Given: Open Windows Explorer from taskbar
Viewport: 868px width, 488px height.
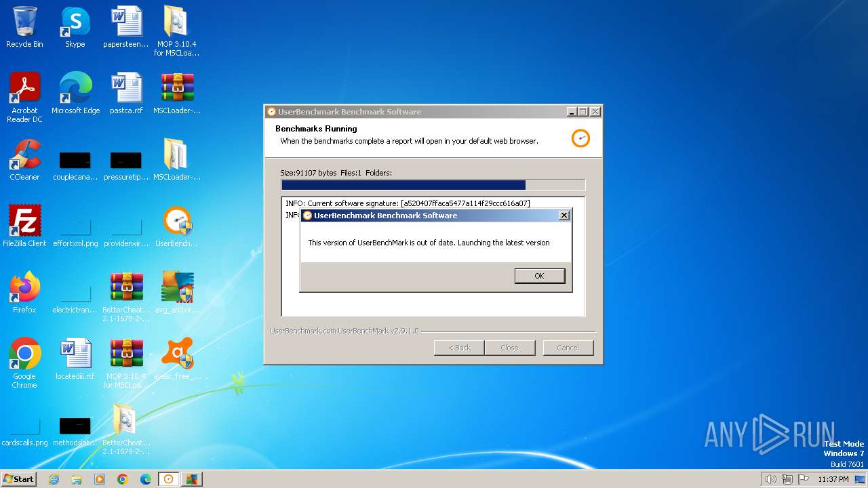Looking at the screenshot, I should 77,479.
